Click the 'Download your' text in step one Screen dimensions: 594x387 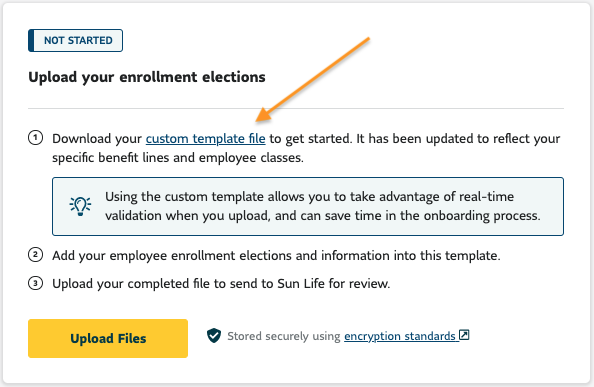(97, 139)
